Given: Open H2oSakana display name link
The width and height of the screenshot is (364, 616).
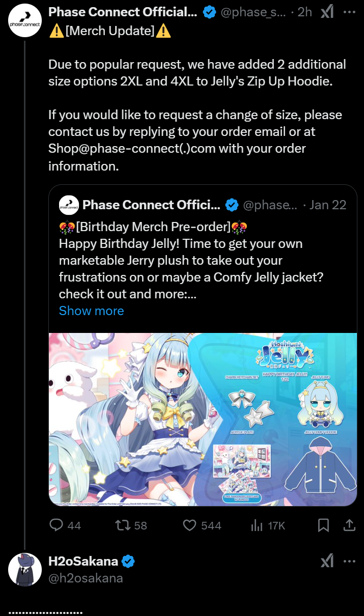Looking at the screenshot, I should click(x=83, y=562).
